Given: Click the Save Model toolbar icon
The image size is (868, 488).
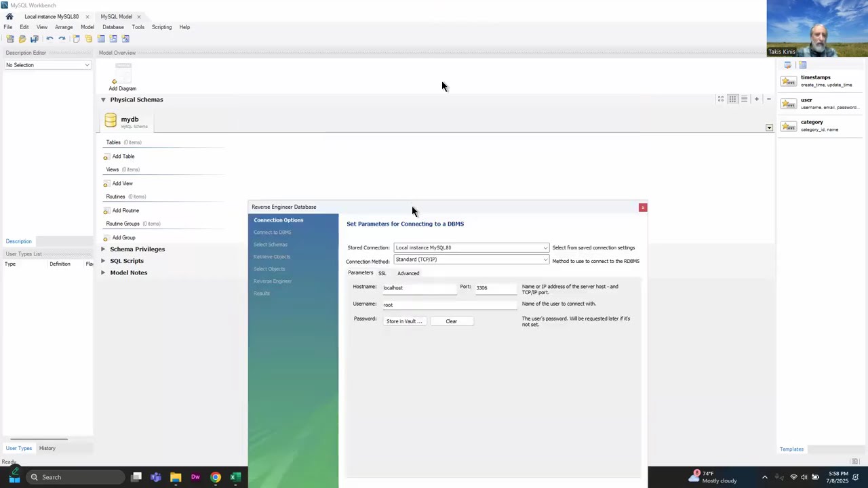Looking at the screenshot, I should (34, 39).
